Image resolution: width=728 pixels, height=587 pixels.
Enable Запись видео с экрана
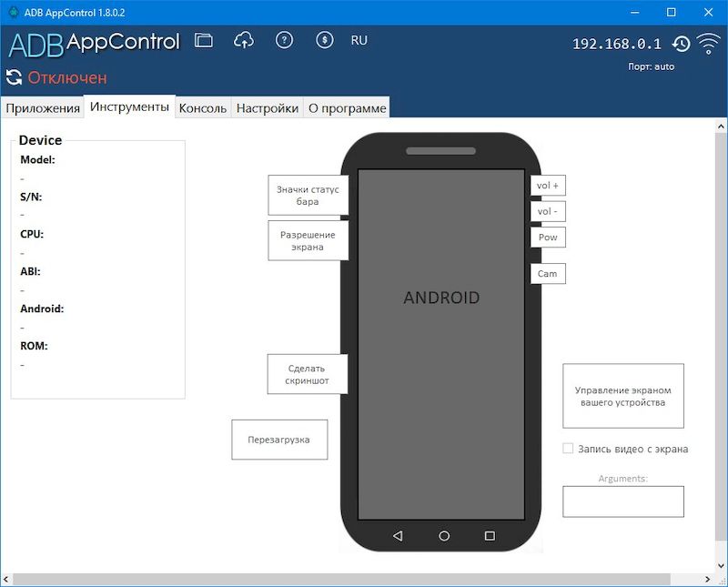pyautogui.click(x=566, y=448)
